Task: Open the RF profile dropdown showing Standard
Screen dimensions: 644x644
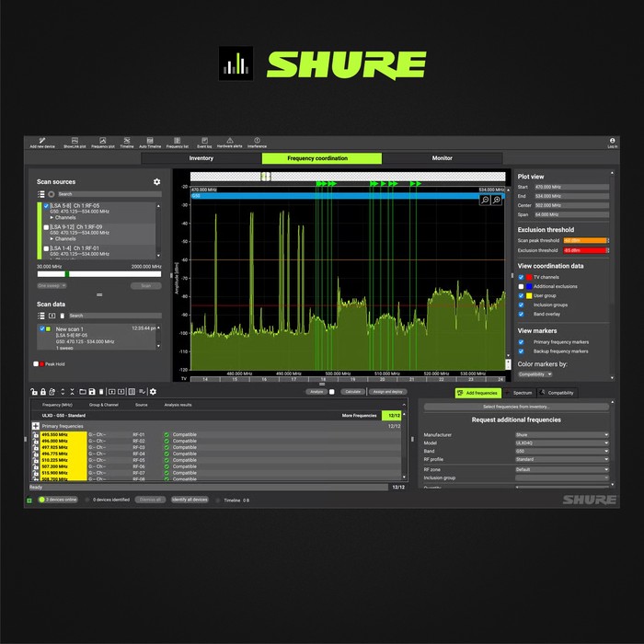Action: (562, 459)
